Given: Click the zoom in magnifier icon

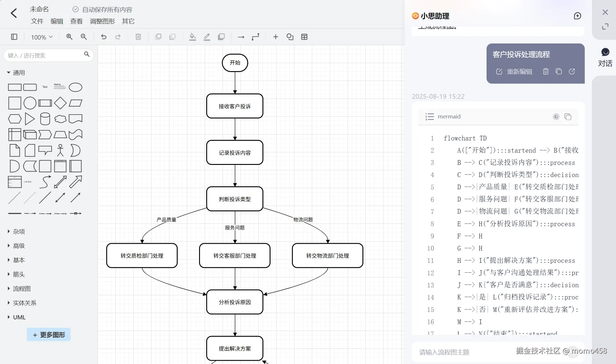Looking at the screenshot, I should 69,37.
